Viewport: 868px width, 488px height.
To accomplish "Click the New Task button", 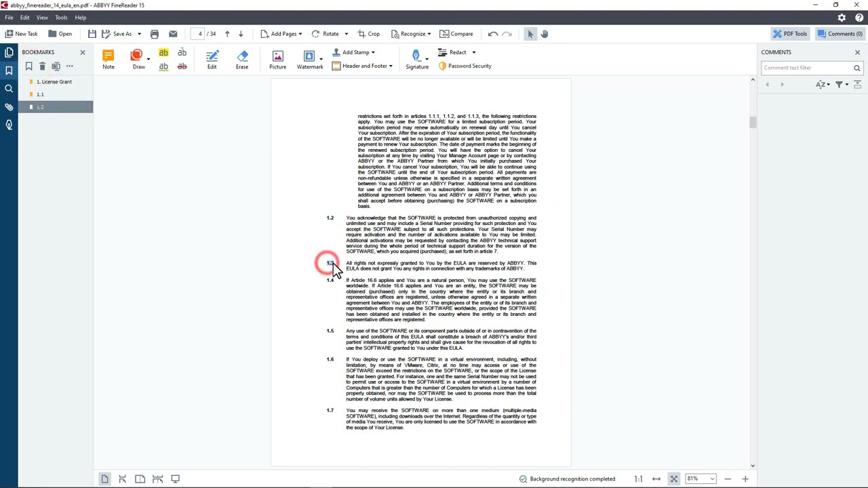I will pyautogui.click(x=21, y=34).
